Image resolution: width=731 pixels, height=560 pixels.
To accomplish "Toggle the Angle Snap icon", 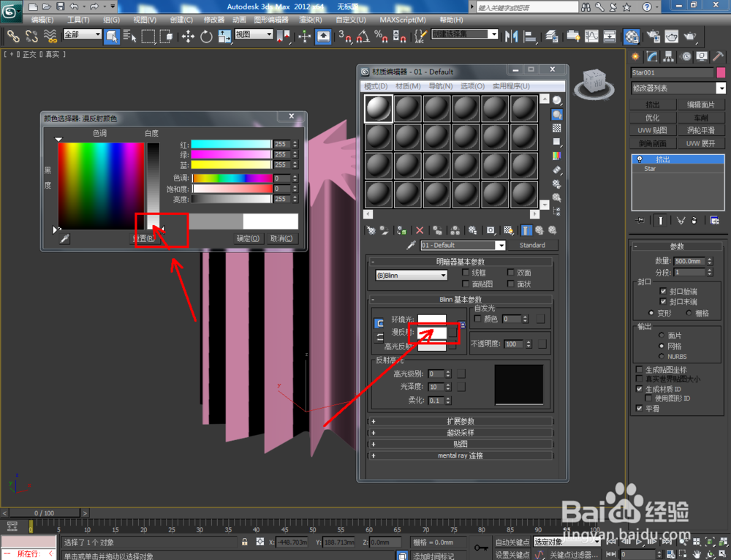I will tap(363, 37).
